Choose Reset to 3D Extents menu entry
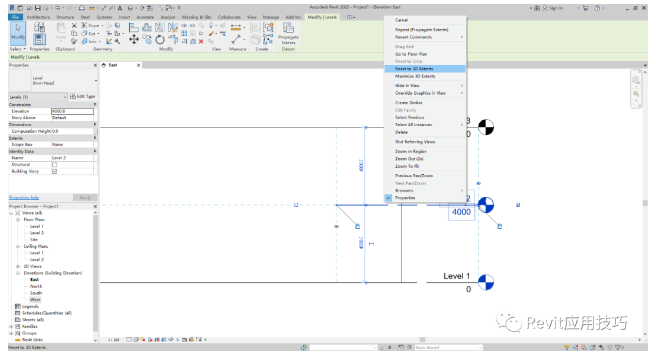The image size is (656, 360). click(425, 69)
